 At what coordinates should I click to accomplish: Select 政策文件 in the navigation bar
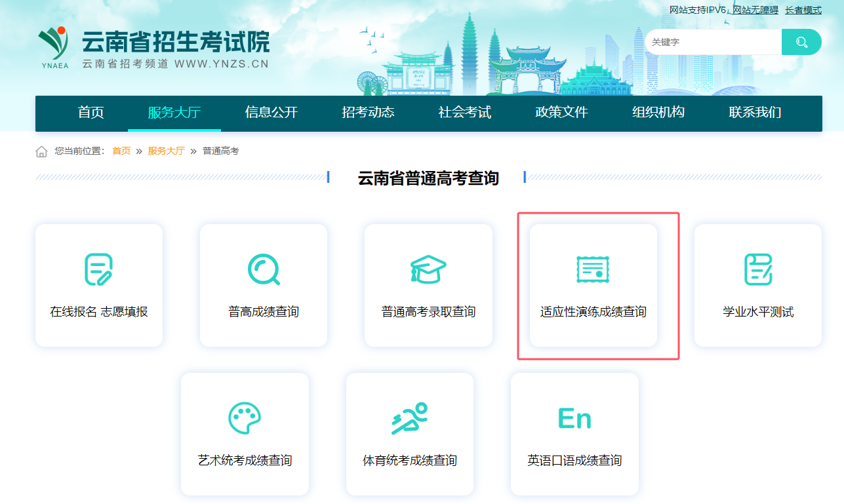[561, 113]
